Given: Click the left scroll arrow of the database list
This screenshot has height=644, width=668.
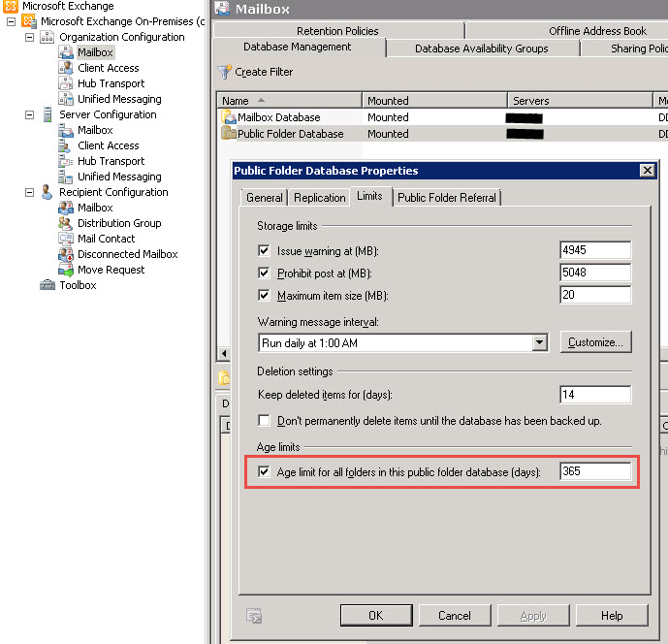Looking at the screenshot, I should [x=224, y=353].
